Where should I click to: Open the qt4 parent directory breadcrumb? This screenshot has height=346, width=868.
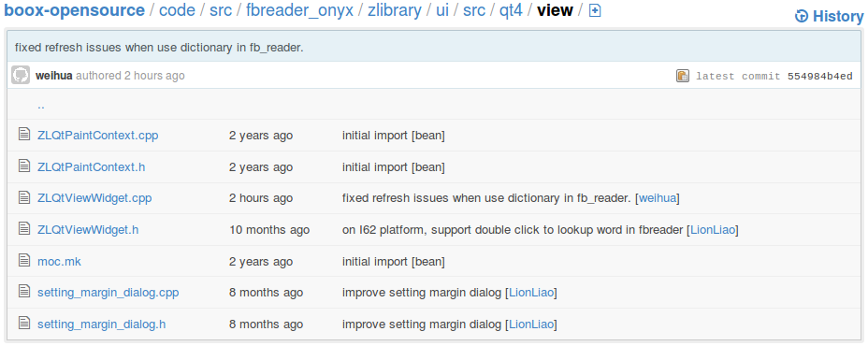tap(511, 10)
